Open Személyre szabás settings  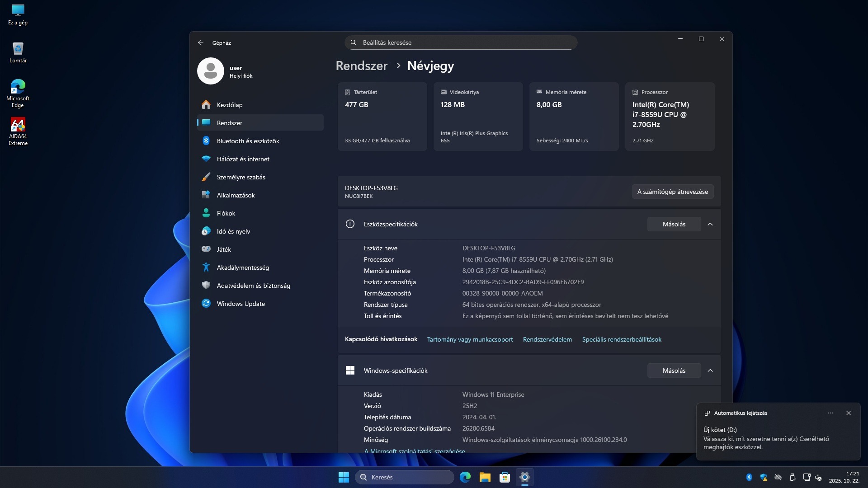[x=241, y=177]
